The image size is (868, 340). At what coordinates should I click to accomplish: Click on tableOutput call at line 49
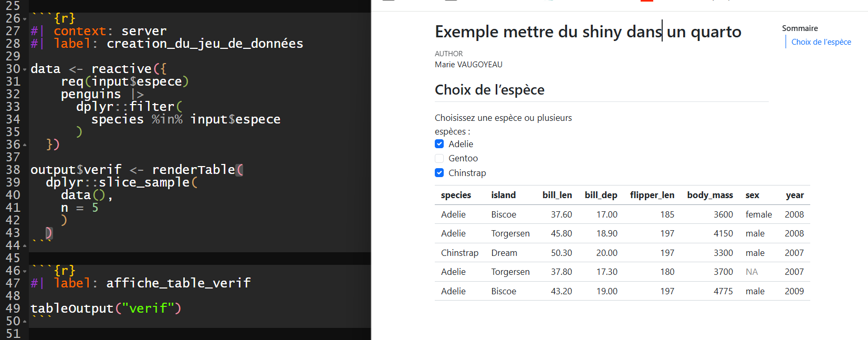click(72, 308)
